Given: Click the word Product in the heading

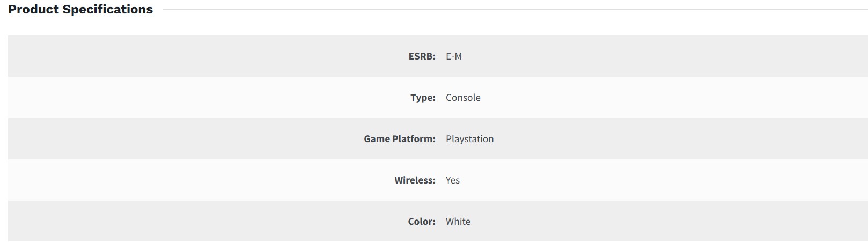Looking at the screenshot, I should coord(33,10).
